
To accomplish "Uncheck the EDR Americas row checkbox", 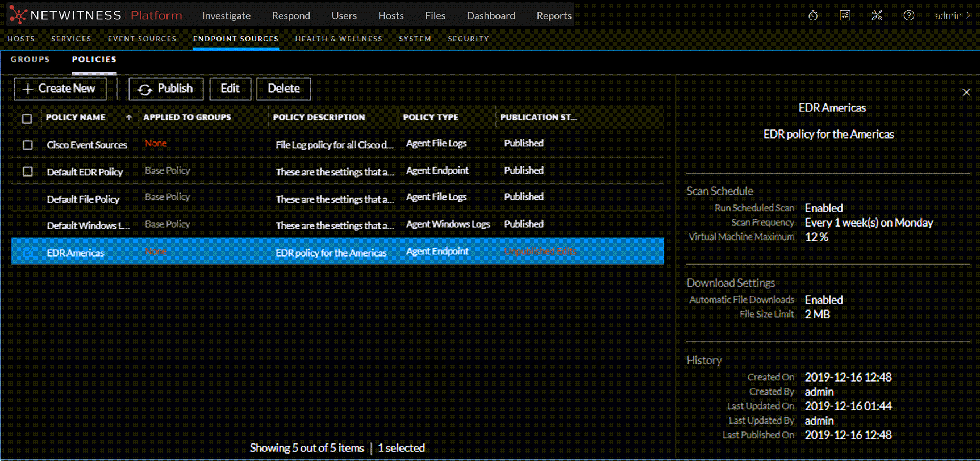I will tap(28, 252).
